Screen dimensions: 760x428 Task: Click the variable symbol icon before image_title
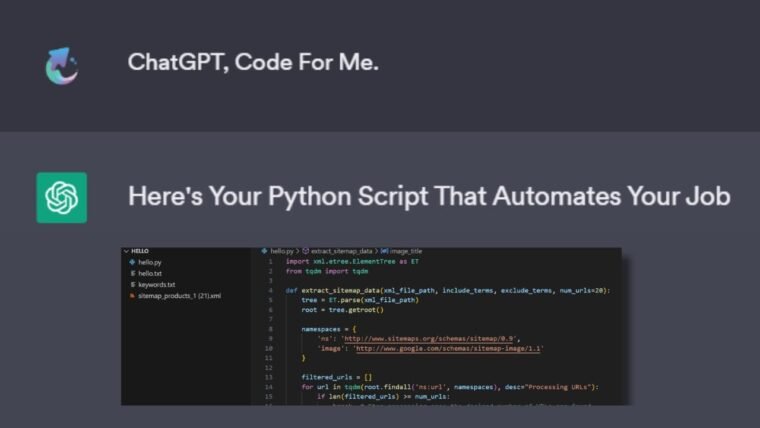pyautogui.click(x=384, y=251)
